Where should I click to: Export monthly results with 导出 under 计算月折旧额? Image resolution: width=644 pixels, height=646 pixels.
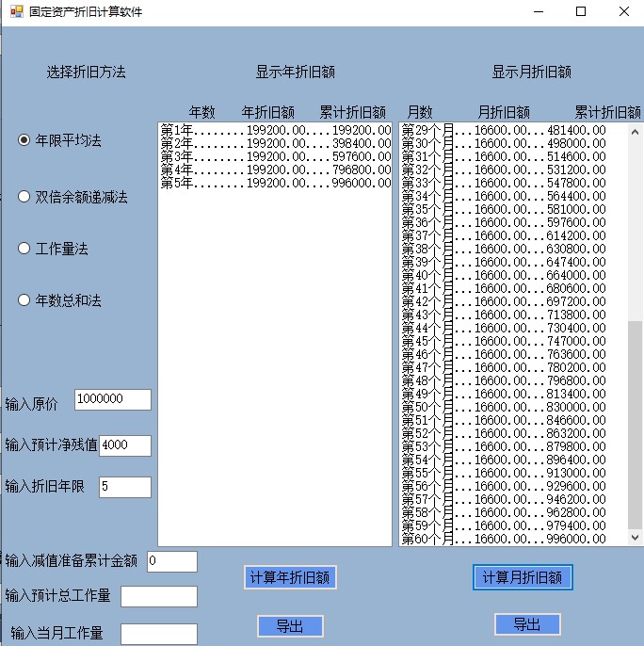[527, 624]
